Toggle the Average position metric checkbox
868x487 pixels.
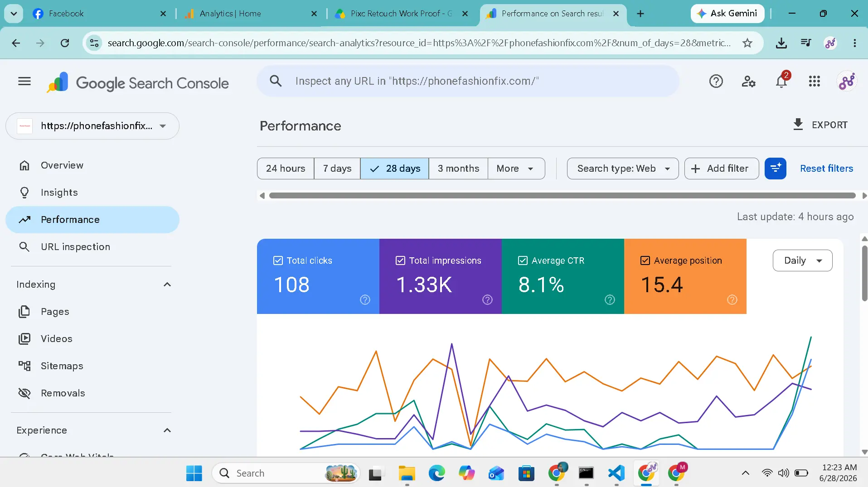tap(645, 260)
